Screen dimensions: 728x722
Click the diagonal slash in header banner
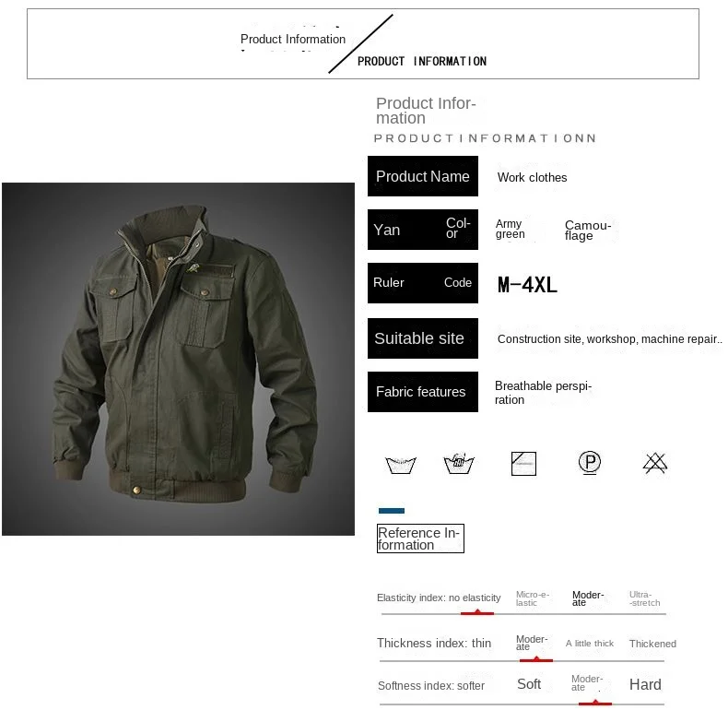360,43
